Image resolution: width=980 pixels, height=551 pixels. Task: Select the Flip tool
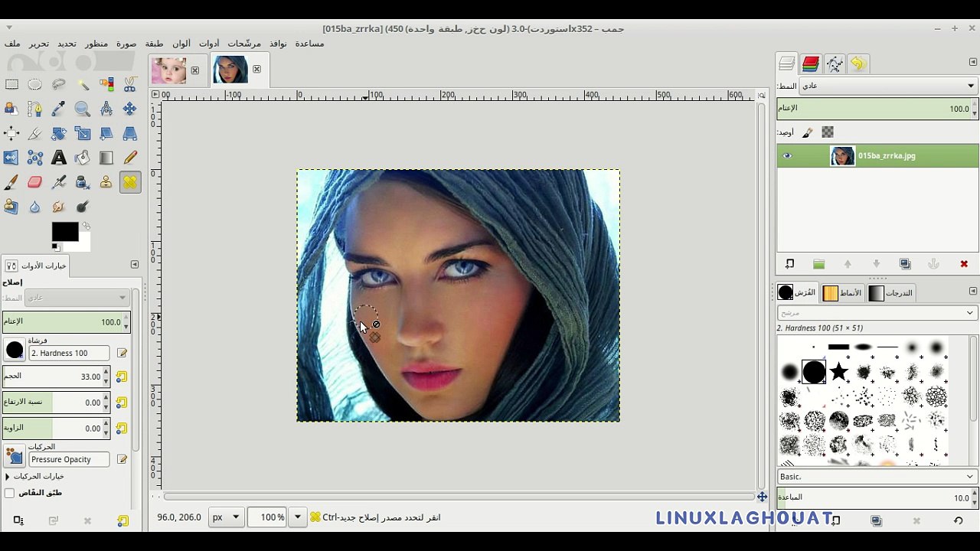[11, 158]
